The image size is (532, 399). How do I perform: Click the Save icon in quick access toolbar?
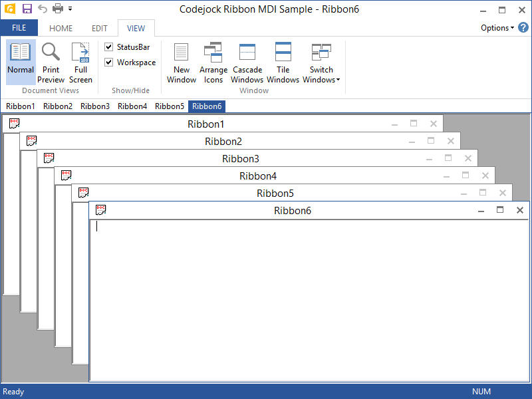click(26, 9)
